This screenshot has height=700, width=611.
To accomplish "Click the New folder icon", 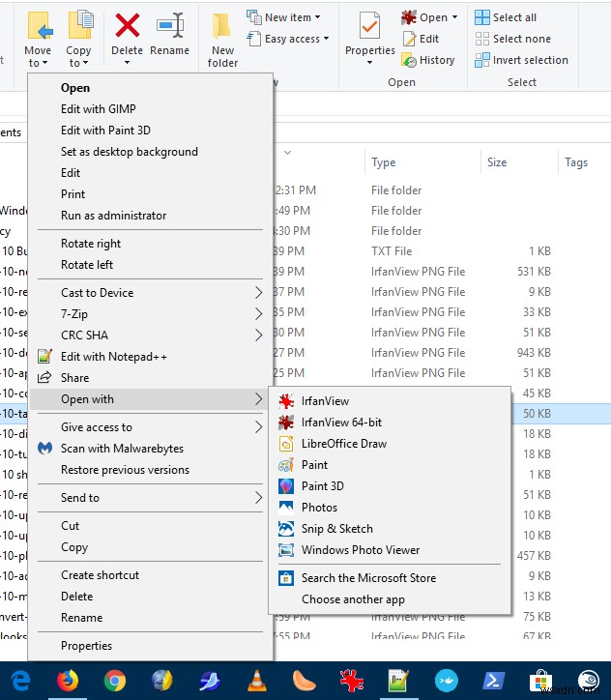I will tap(221, 26).
